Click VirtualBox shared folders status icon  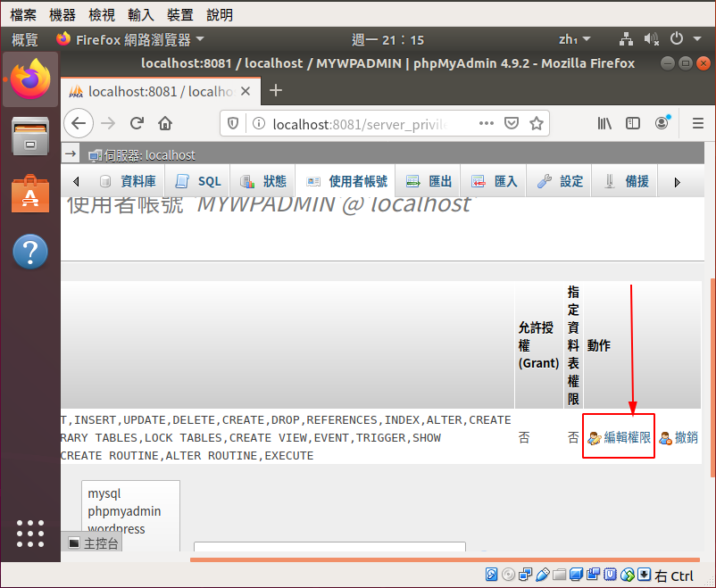click(x=559, y=575)
